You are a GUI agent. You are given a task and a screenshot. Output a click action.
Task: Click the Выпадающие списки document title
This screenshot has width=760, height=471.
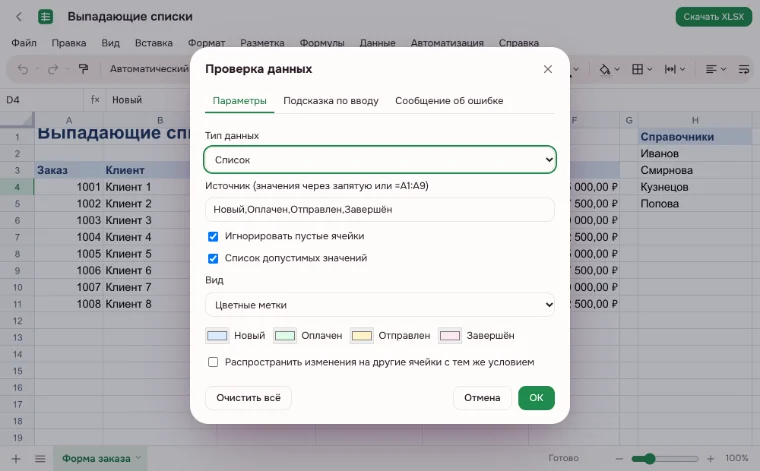(x=130, y=17)
